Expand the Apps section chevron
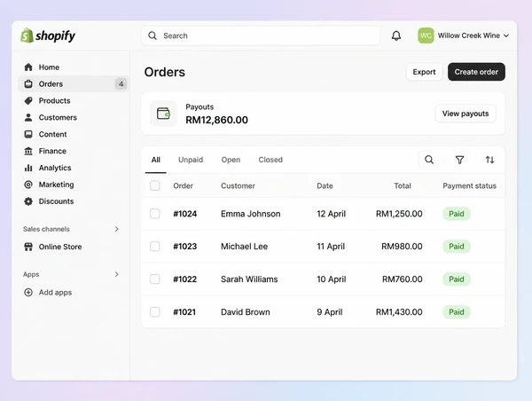 117,274
